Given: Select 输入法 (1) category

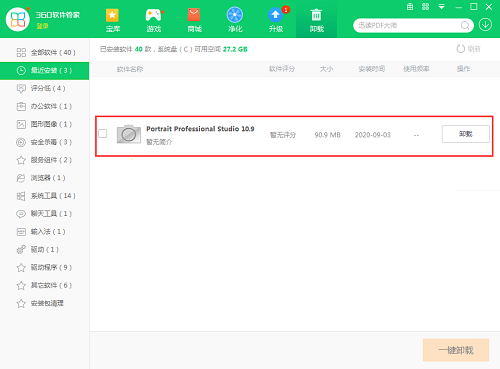Looking at the screenshot, I should (x=45, y=232).
